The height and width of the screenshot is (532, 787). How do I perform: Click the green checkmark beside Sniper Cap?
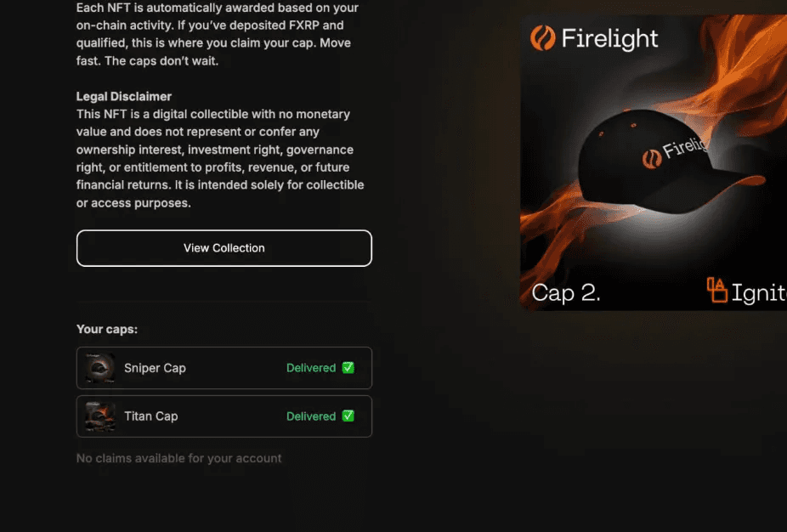[348, 367]
